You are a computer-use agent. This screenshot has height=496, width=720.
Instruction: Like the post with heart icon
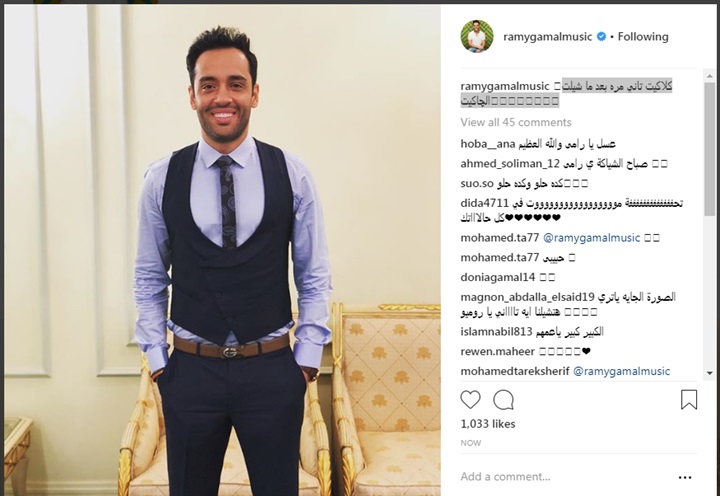click(470, 400)
